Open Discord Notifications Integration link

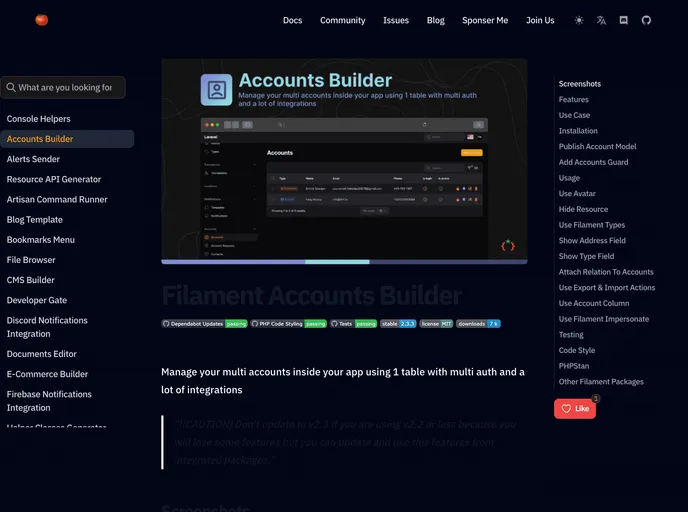coord(47,327)
